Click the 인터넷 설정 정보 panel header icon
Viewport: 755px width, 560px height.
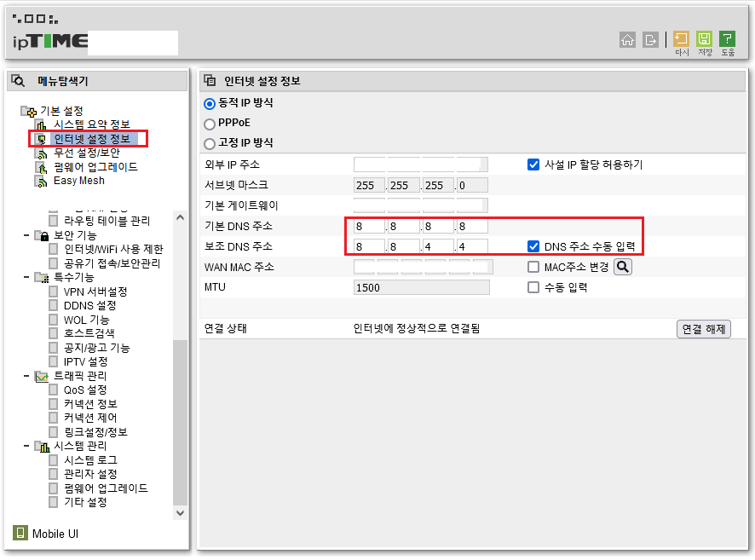pyautogui.click(x=210, y=80)
